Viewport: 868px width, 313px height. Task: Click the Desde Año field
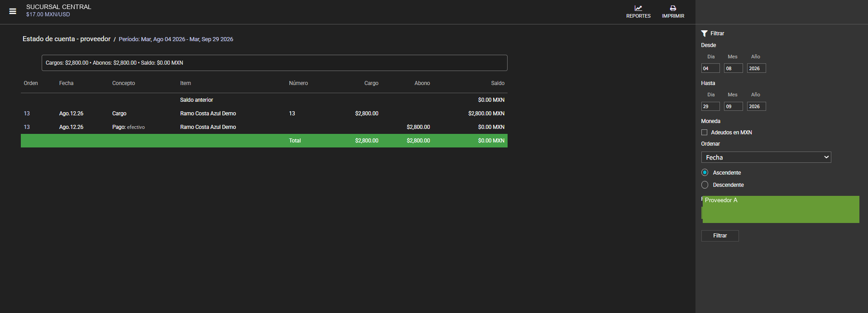coord(757,68)
